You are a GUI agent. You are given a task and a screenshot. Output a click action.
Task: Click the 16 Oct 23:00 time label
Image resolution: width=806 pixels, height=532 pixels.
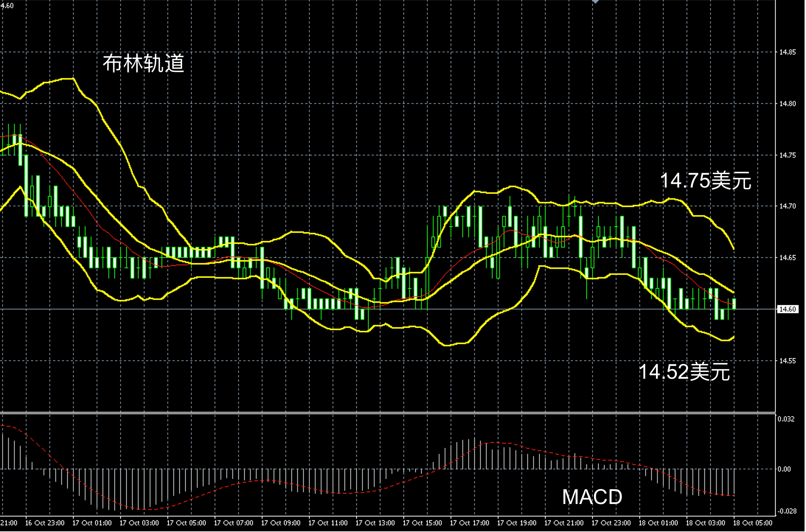coord(45,523)
